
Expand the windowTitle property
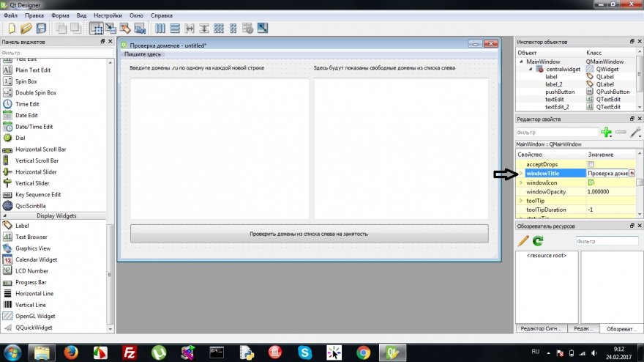[521, 174]
